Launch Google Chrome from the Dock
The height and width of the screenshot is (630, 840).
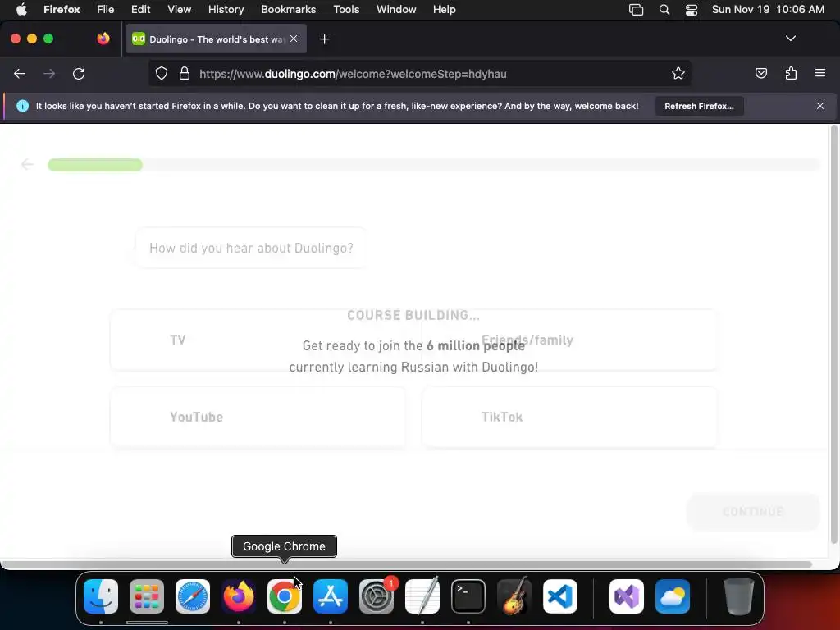(285, 596)
